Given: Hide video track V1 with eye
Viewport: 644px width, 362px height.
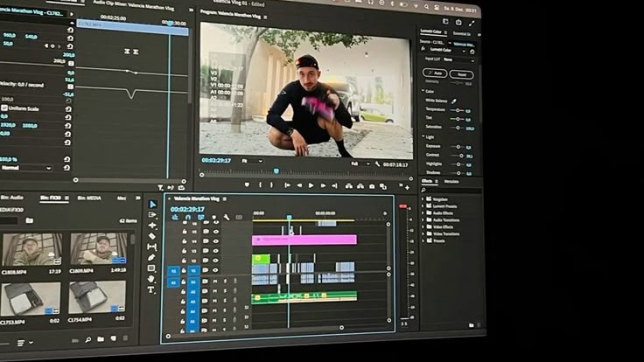Looking at the screenshot, I should (x=215, y=270).
